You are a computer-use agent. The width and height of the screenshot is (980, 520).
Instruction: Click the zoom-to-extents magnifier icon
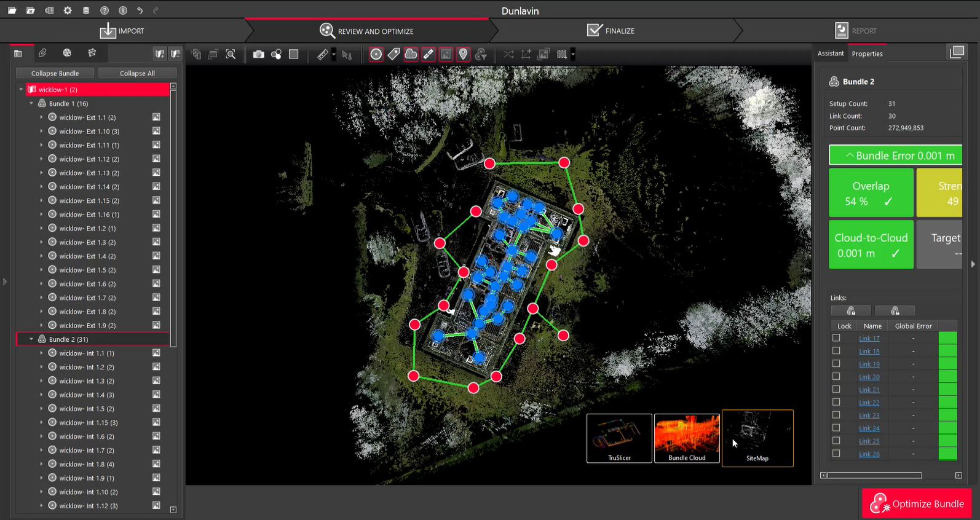pyautogui.click(x=231, y=55)
